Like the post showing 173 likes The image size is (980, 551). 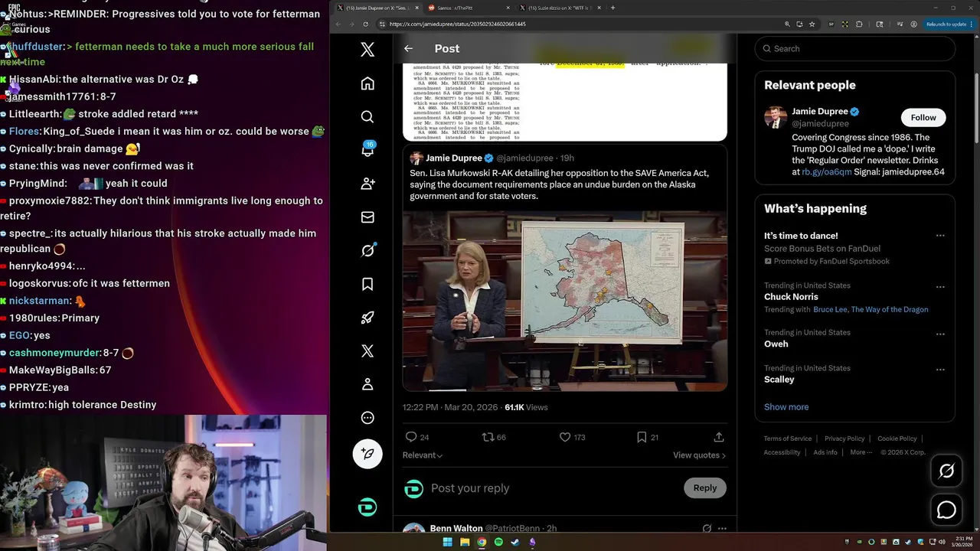coord(565,437)
